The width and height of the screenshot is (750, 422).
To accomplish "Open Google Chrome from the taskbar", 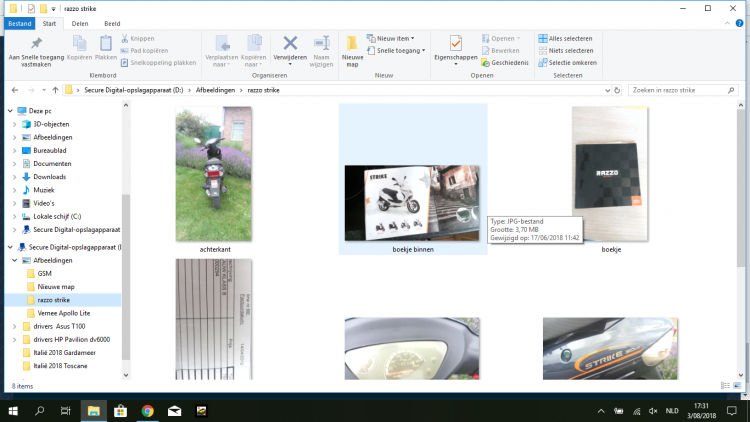I will 147,410.
